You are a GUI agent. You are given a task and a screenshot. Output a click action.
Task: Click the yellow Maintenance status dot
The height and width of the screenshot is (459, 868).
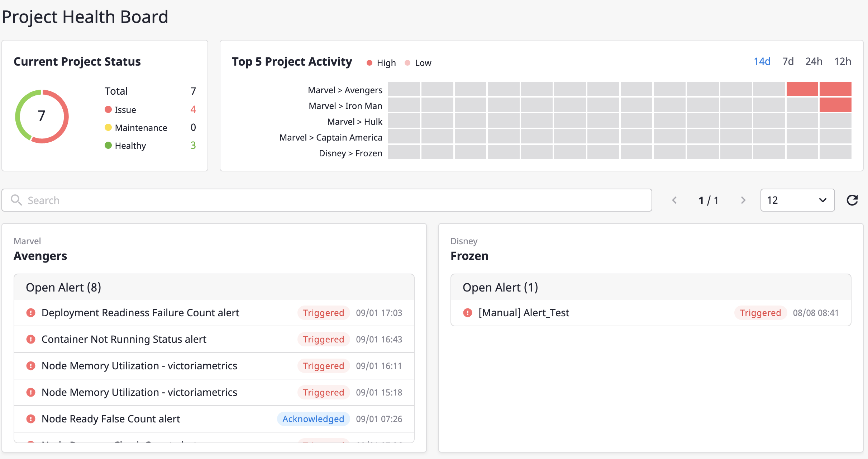pyautogui.click(x=108, y=127)
